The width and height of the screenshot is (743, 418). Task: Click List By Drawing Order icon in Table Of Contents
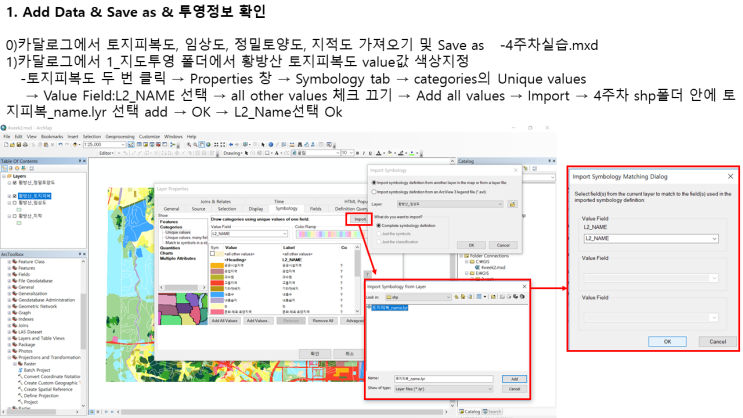(4, 168)
